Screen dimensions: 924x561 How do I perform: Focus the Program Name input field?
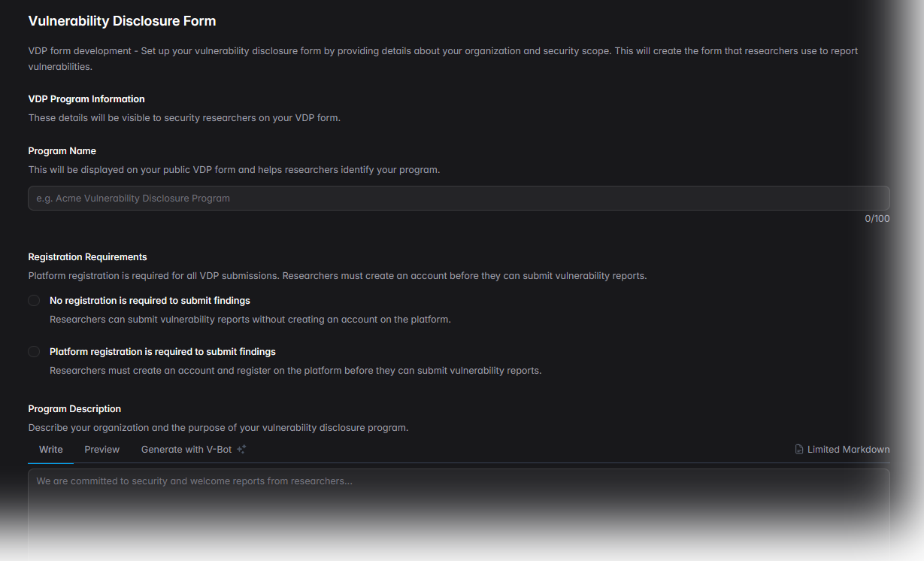pyautogui.click(x=459, y=199)
